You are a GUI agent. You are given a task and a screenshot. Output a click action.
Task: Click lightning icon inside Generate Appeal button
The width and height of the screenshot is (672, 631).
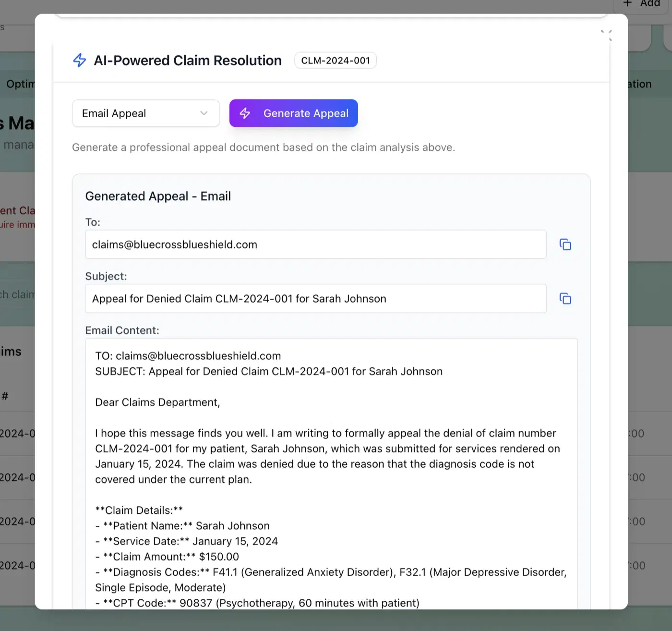click(245, 113)
